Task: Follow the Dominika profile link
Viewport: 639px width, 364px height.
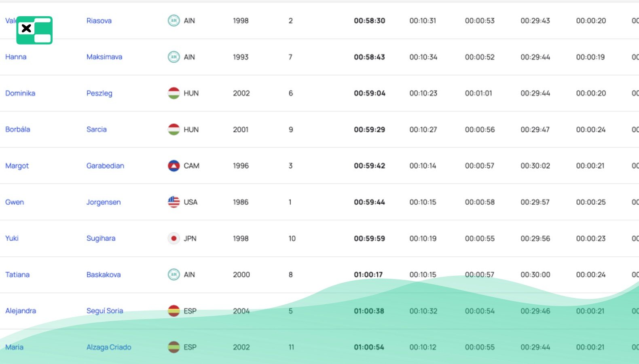Action: pyautogui.click(x=20, y=93)
